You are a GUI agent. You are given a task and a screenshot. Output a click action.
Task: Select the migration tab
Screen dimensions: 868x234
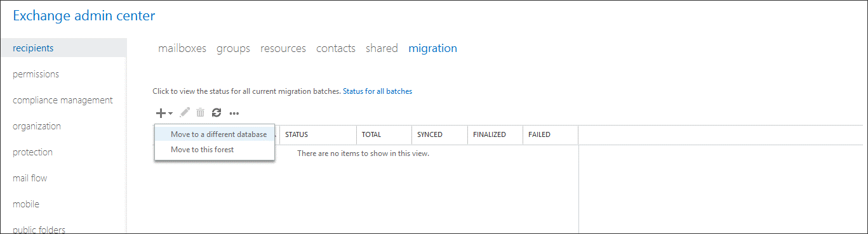tap(433, 48)
